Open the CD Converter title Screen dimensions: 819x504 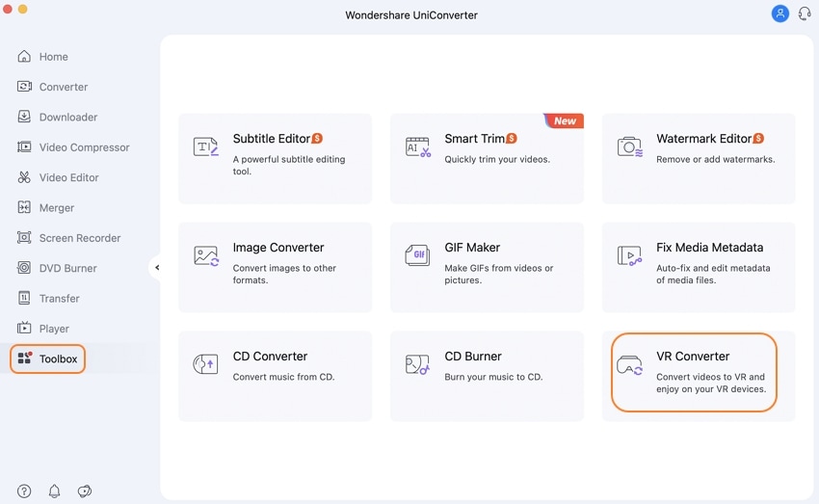270,357
